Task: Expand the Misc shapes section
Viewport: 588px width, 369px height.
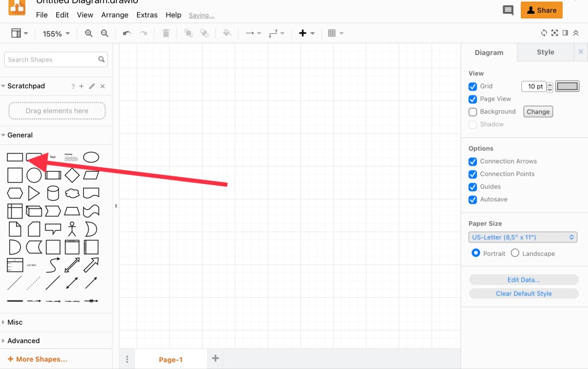Action: 15,322
